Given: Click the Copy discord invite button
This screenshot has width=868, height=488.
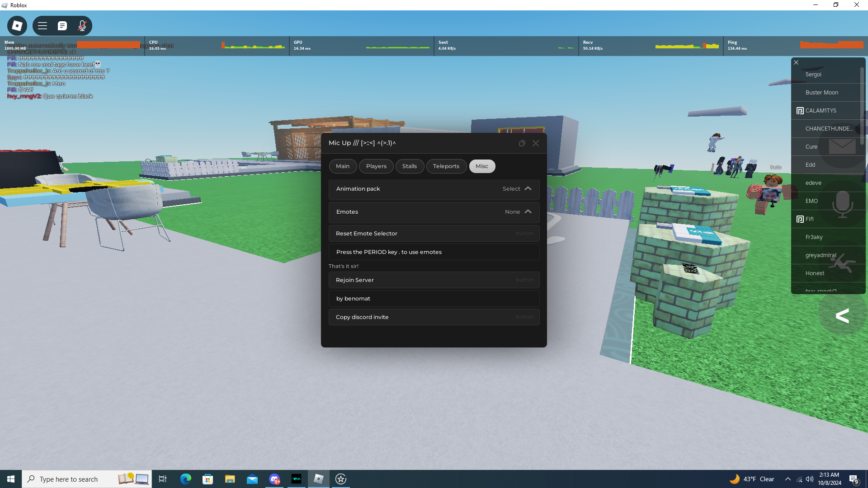Looking at the screenshot, I should [x=434, y=317].
